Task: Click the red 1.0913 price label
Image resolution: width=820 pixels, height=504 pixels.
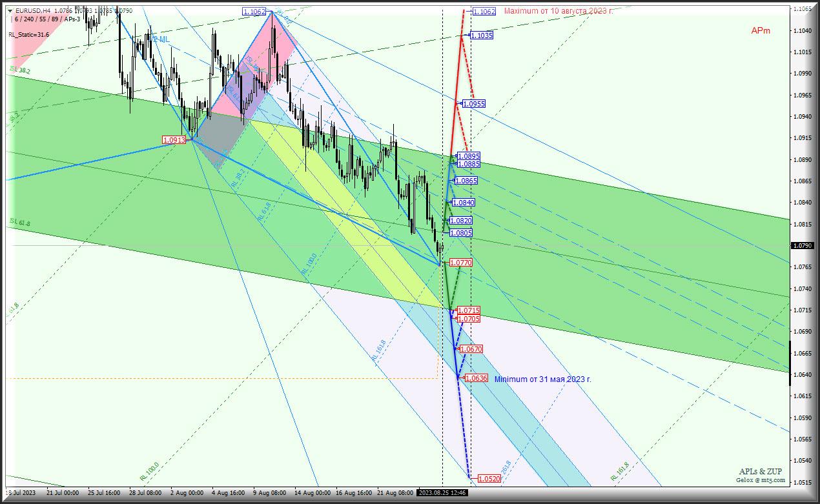Action: point(174,139)
